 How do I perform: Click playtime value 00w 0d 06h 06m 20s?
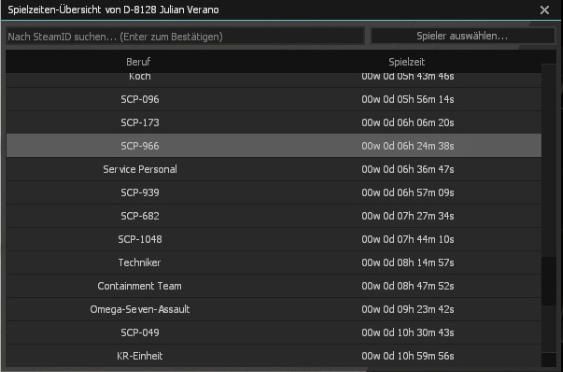(408, 122)
